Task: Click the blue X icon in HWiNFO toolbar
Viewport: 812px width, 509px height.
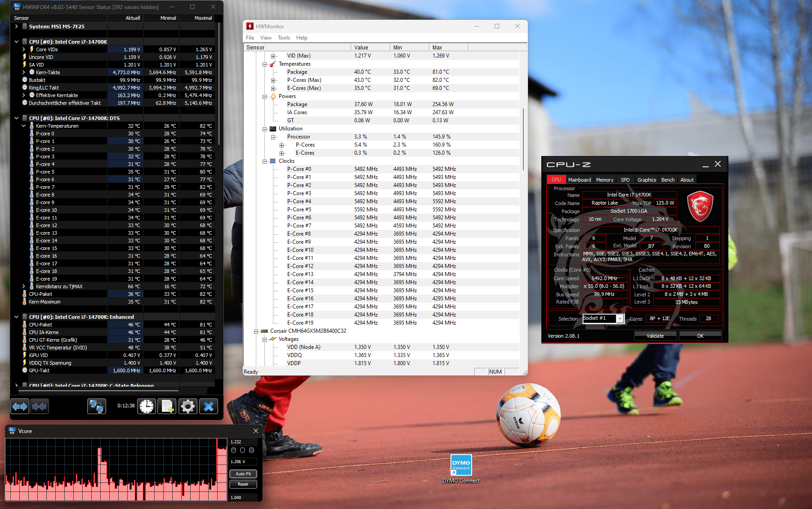Action: [x=209, y=406]
